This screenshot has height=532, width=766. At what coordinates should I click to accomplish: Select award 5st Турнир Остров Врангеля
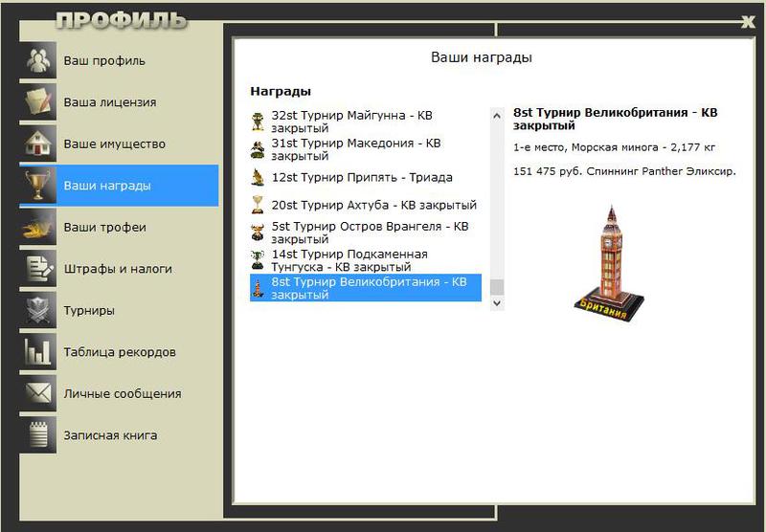pyautogui.click(x=366, y=233)
